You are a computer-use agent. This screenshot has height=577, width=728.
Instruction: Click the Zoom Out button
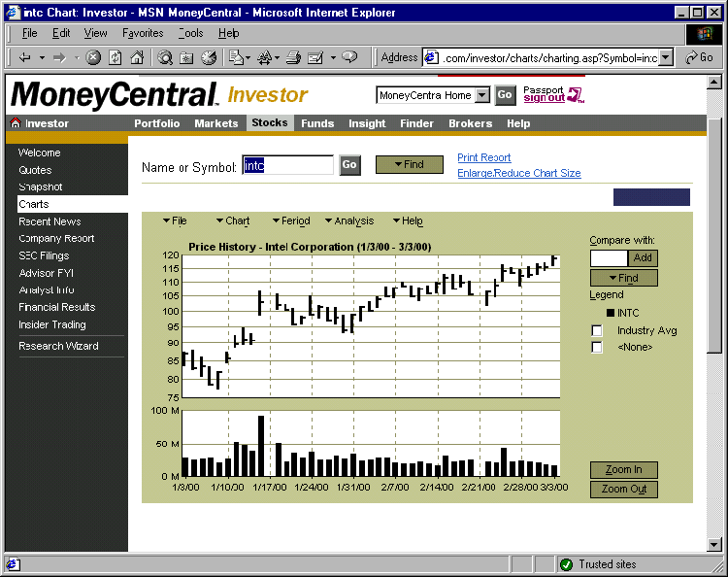[x=623, y=490]
